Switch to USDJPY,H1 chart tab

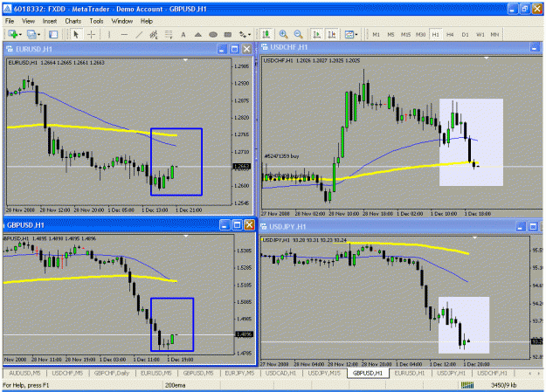click(452, 373)
